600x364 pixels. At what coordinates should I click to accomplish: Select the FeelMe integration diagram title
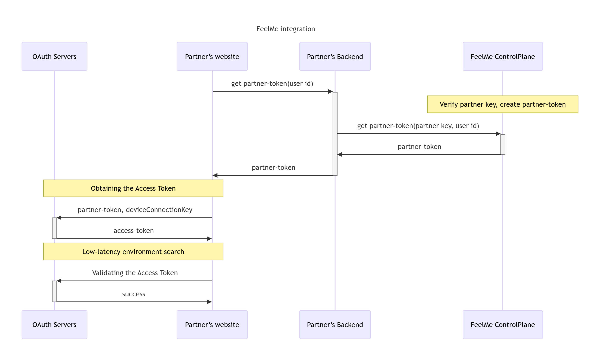click(285, 29)
